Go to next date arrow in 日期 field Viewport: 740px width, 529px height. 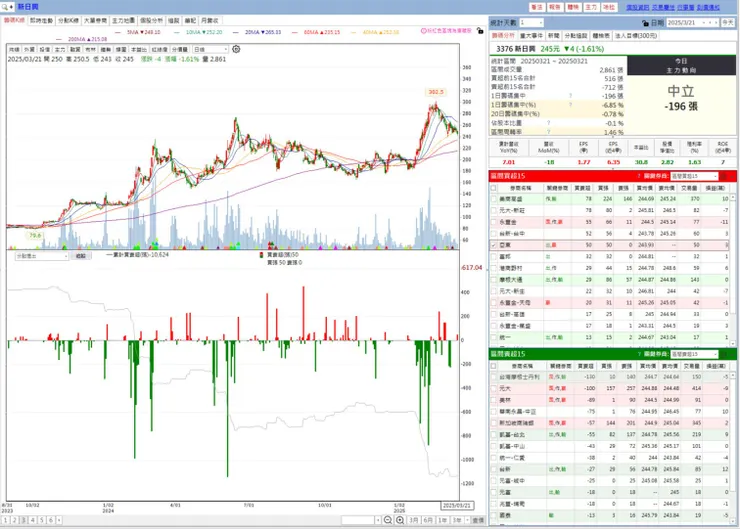click(x=716, y=23)
